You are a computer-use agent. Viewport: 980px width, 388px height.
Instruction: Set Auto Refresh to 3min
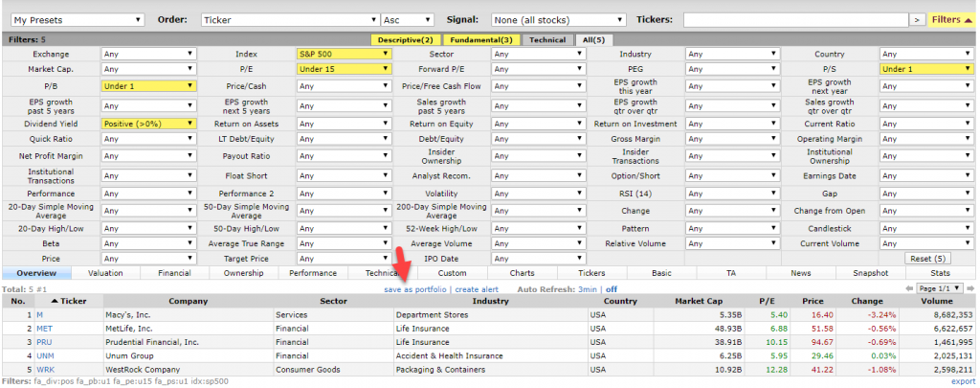[587, 289]
